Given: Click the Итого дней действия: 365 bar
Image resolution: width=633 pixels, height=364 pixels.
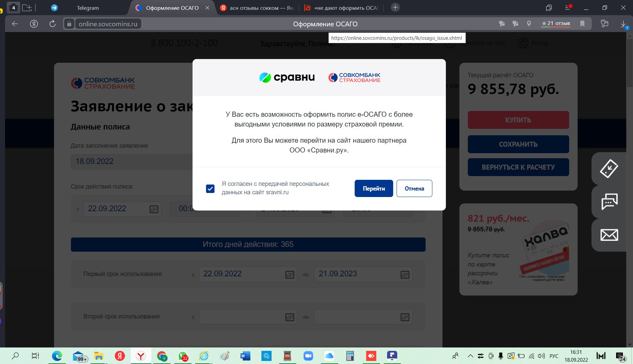Looking at the screenshot, I should click(x=248, y=244).
